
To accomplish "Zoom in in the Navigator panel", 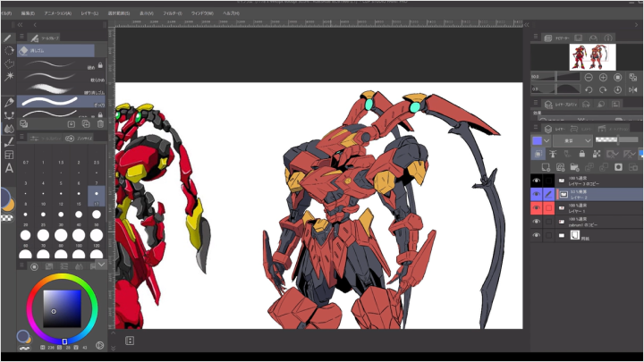I will coord(603,78).
